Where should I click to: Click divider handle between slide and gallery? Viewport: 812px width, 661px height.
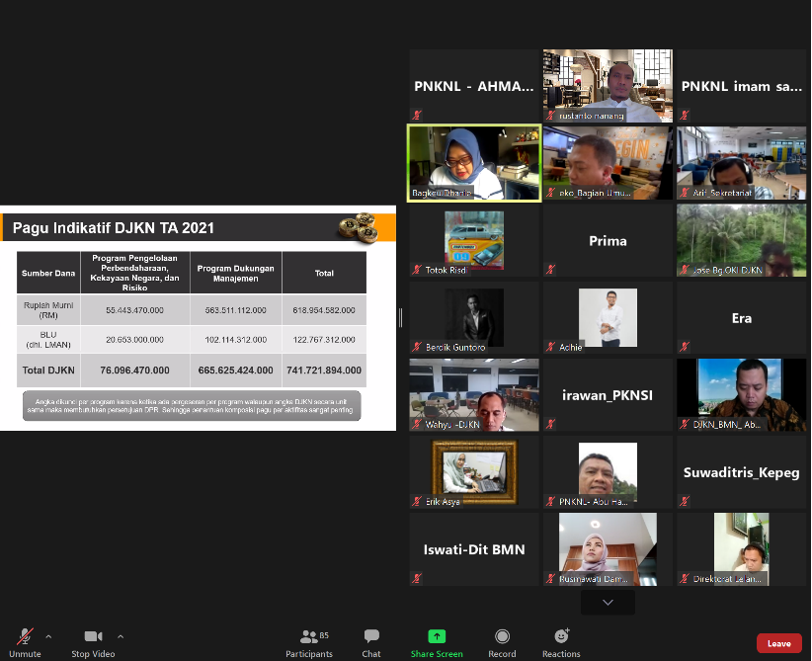(400, 317)
